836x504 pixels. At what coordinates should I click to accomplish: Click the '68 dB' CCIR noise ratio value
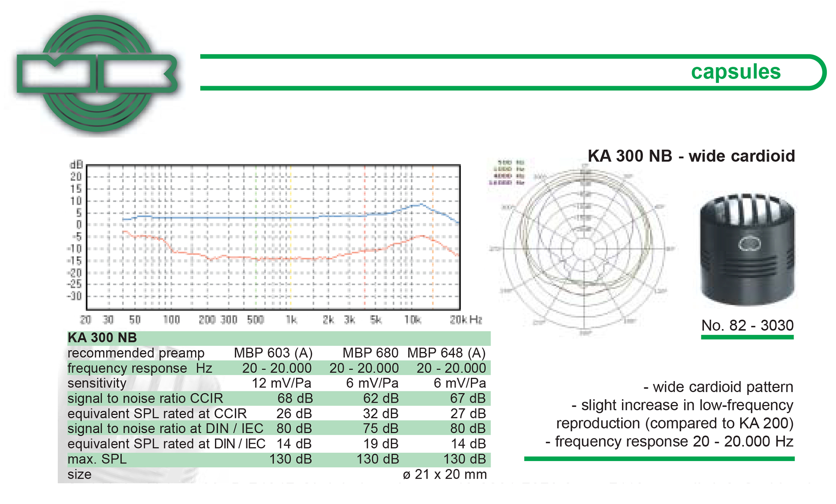pos(295,398)
